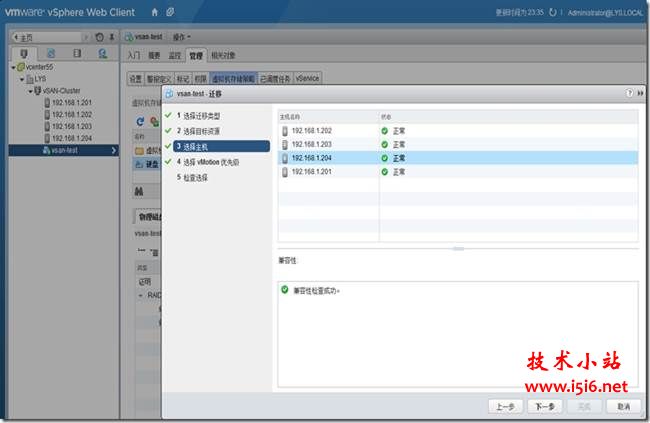Switch to Hosts and Clusters navigator tab
The image size is (650, 423).
click(x=24, y=53)
